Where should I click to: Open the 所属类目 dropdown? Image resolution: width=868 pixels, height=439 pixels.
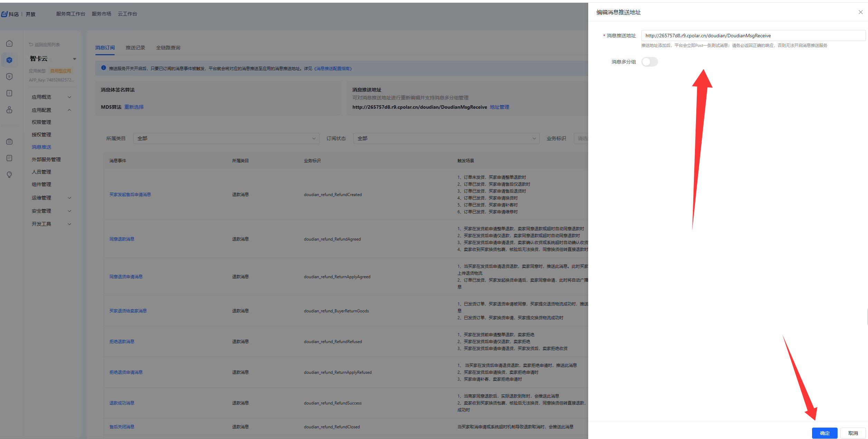(226, 138)
